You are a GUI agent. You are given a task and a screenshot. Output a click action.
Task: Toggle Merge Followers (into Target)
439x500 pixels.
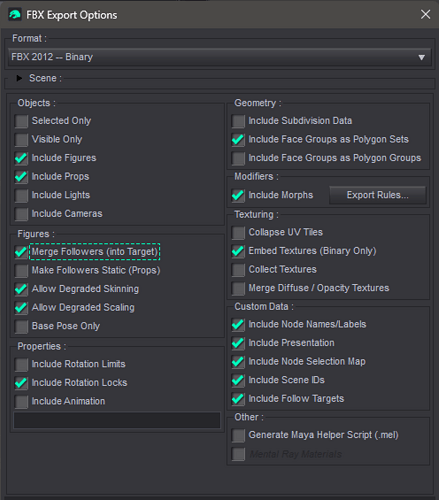point(21,252)
